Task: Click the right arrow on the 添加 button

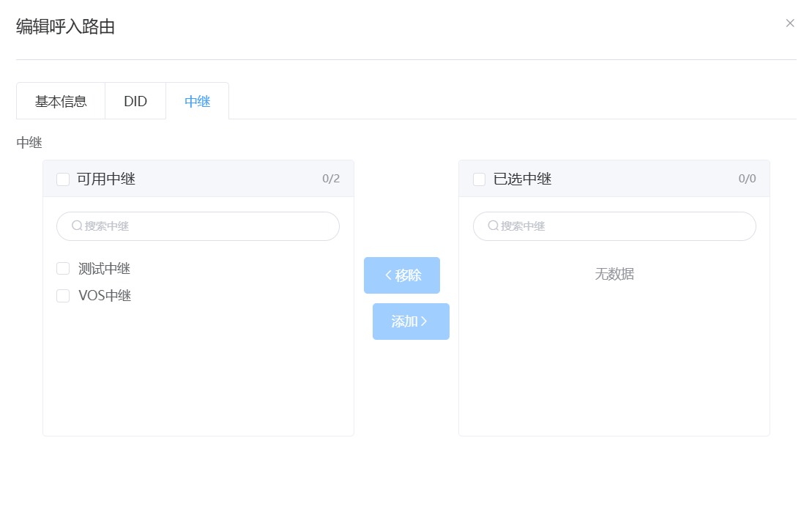Action: (425, 321)
